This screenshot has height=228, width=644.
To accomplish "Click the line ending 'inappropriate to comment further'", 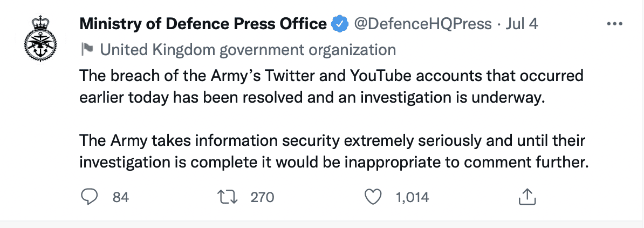I will tap(334, 163).
